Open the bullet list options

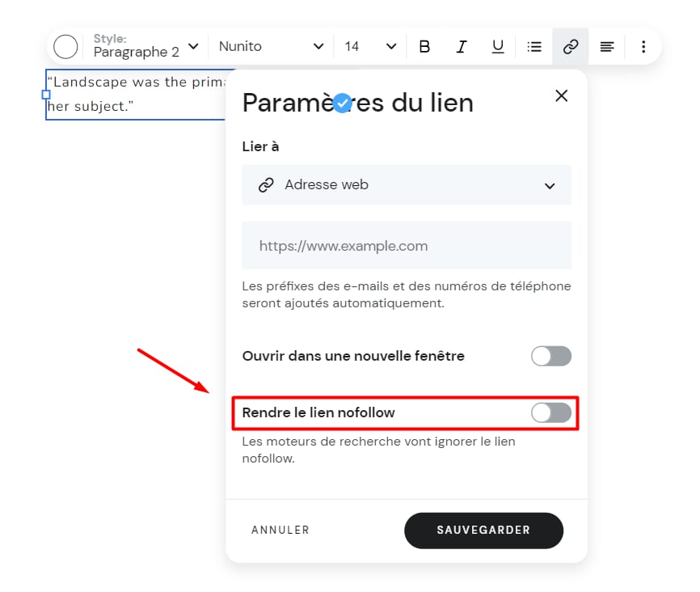[x=534, y=47]
